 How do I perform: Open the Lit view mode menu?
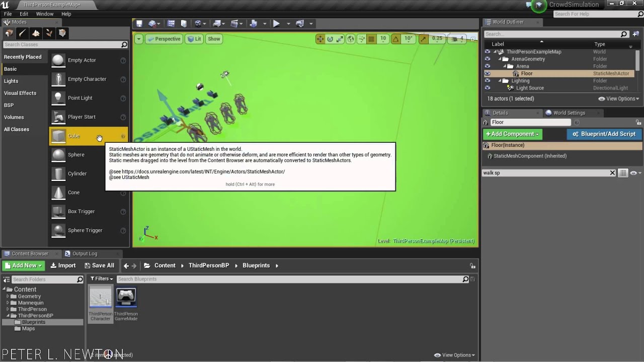coord(194,39)
